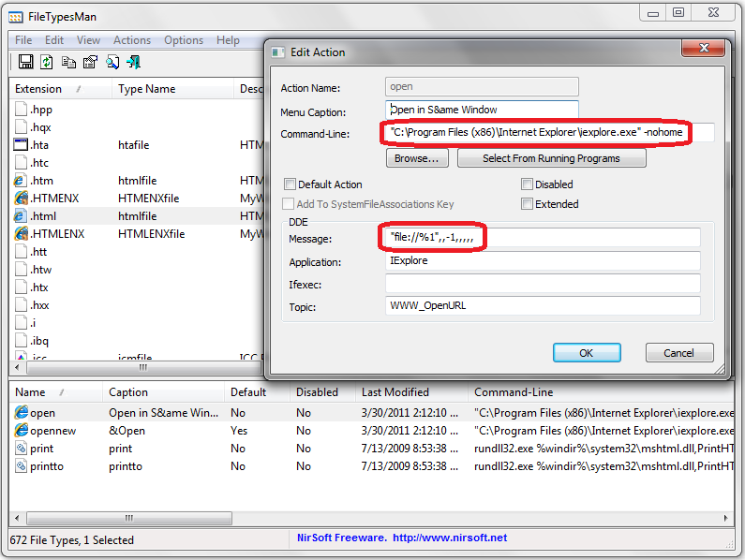Click the Refresh toolbar icon

pyautogui.click(x=47, y=63)
